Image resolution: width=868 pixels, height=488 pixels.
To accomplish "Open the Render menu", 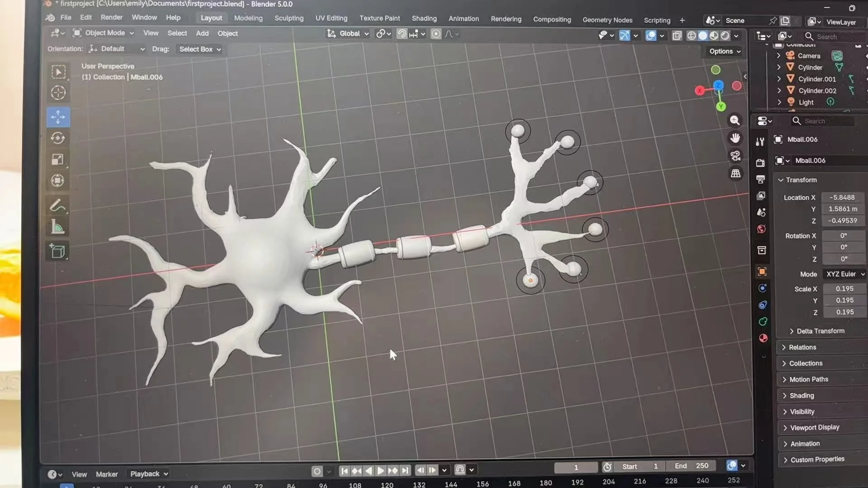I will pyautogui.click(x=112, y=17).
